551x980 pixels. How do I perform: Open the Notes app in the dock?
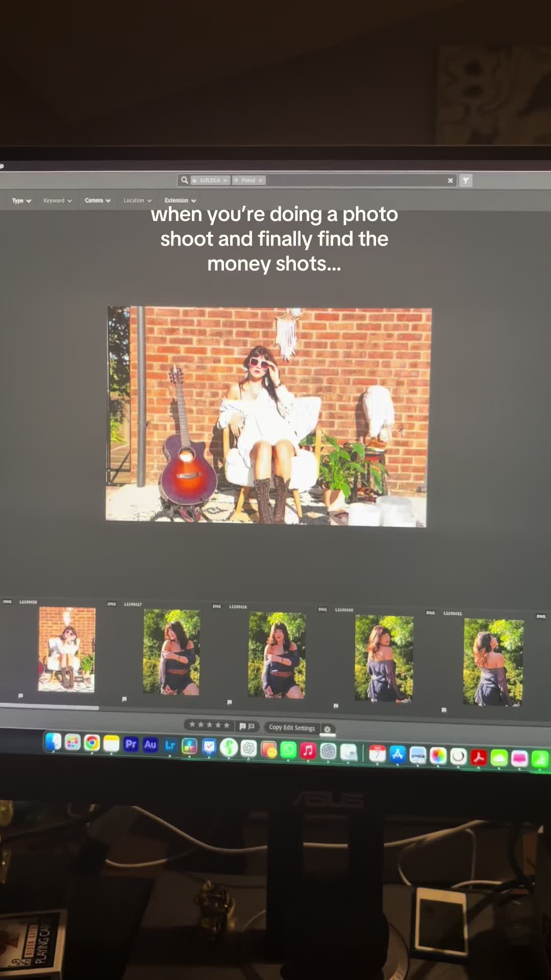click(111, 744)
